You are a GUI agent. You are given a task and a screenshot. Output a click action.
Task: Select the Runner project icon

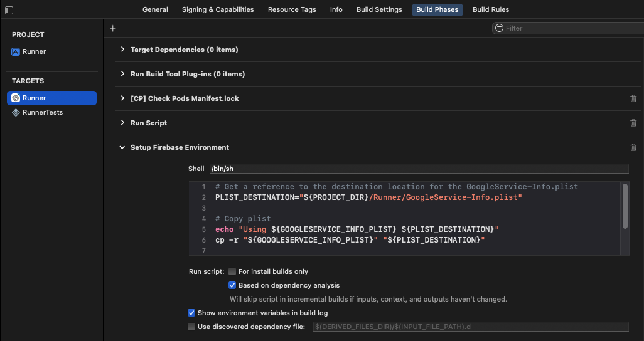pyautogui.click(x=16, y=52)
